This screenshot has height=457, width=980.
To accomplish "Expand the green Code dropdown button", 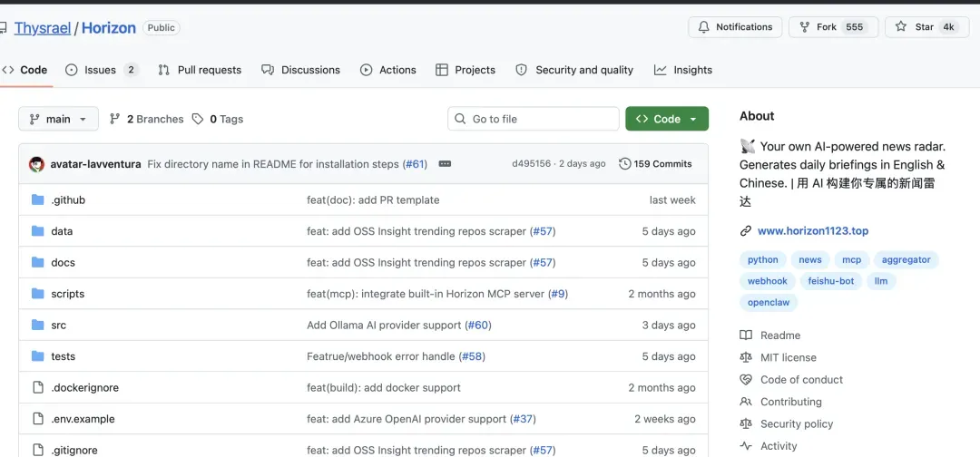I will [667, 119].
